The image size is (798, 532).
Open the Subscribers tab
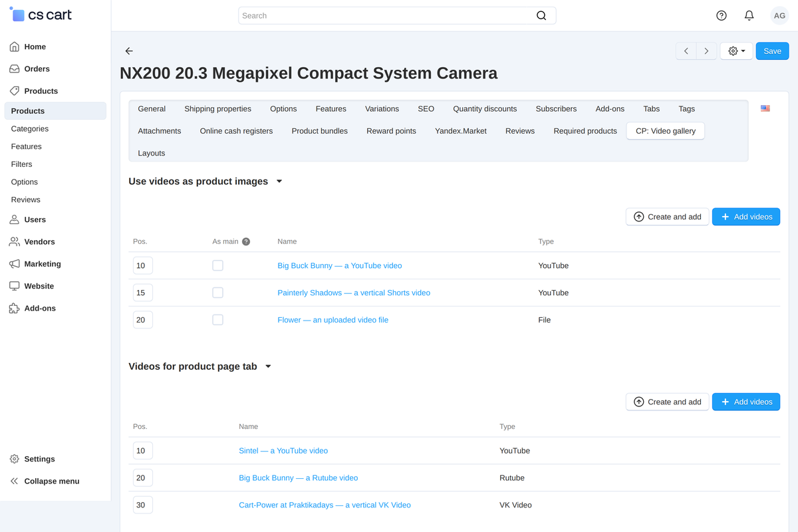[557, 109]
